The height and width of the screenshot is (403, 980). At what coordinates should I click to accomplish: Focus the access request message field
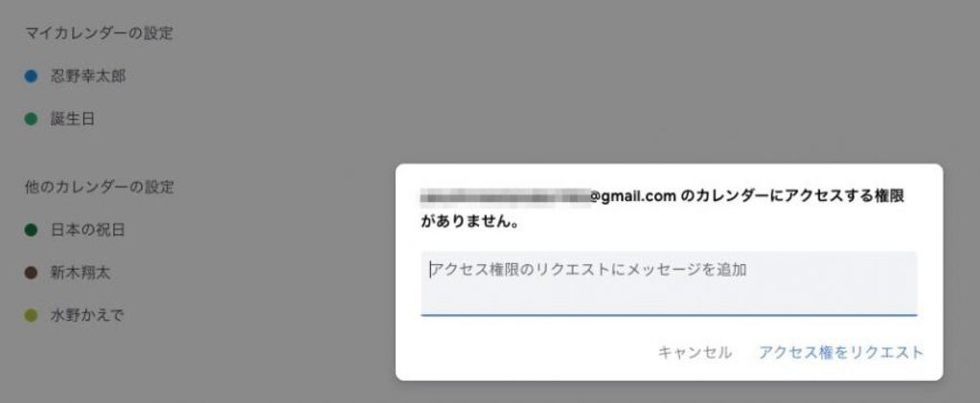tap(668, 283)
